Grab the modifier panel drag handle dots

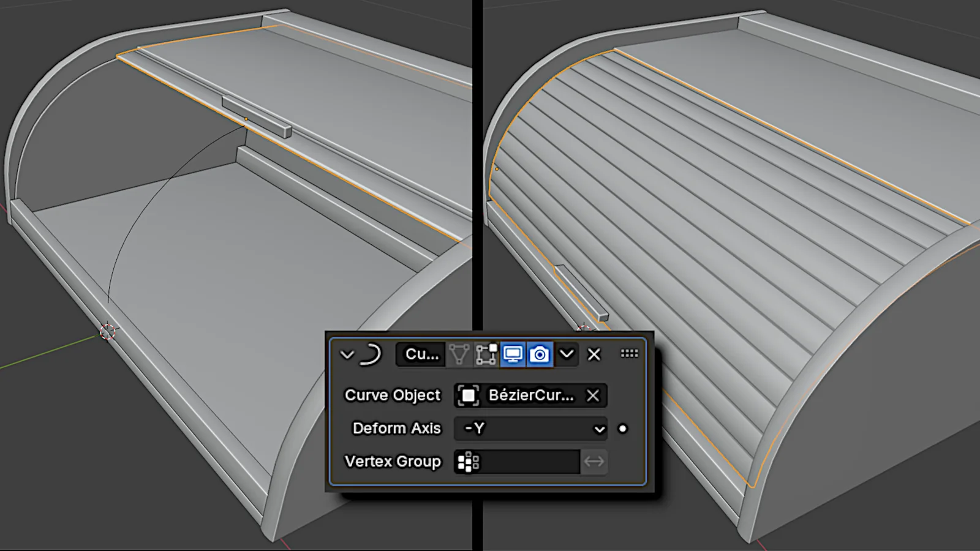(x=629, y=354)
